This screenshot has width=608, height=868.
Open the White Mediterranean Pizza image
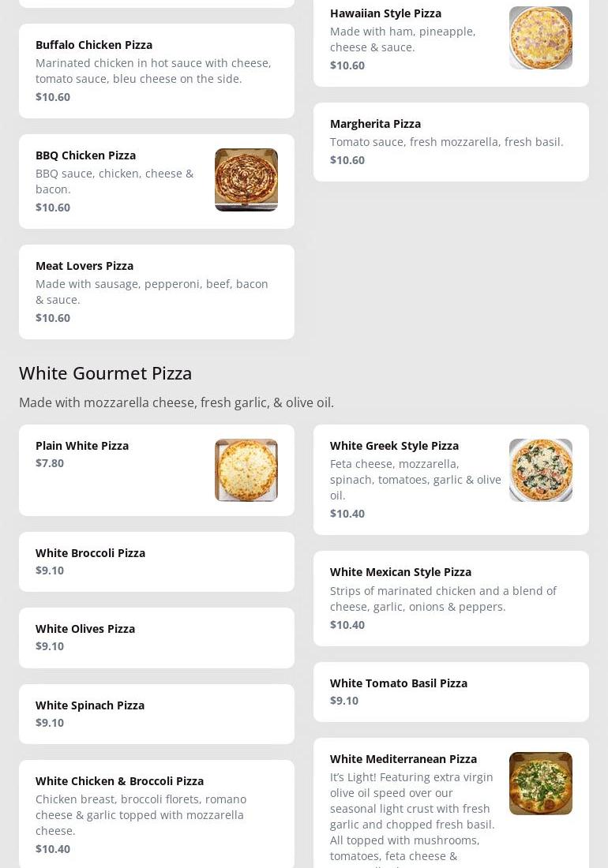click(x=540, y=784)
